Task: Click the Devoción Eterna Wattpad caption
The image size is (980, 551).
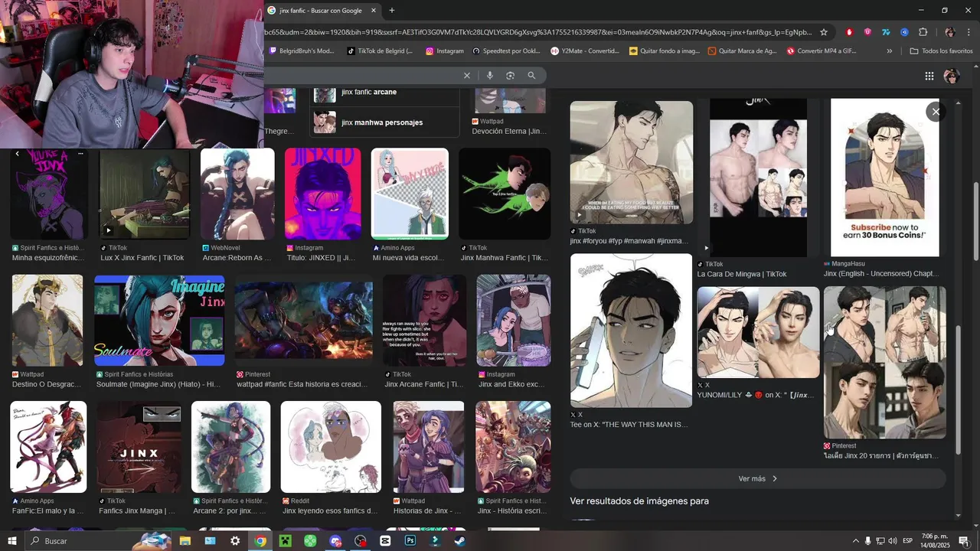Action: 509,132
